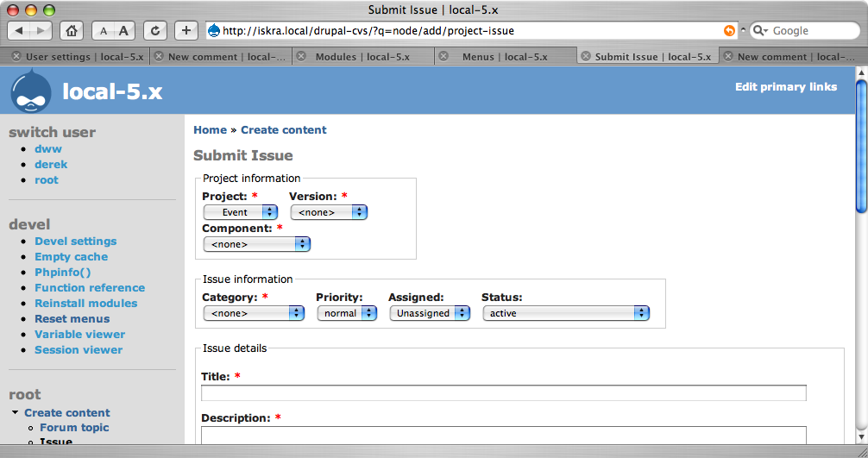868x458 pixels.
Task: Collapse the Create content menu triangle
Action: point(15,412)
